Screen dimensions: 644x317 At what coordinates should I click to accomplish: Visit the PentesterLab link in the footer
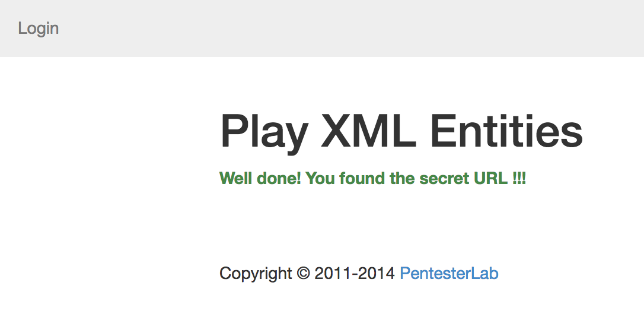pyautogui.click(x=449, y=274)
